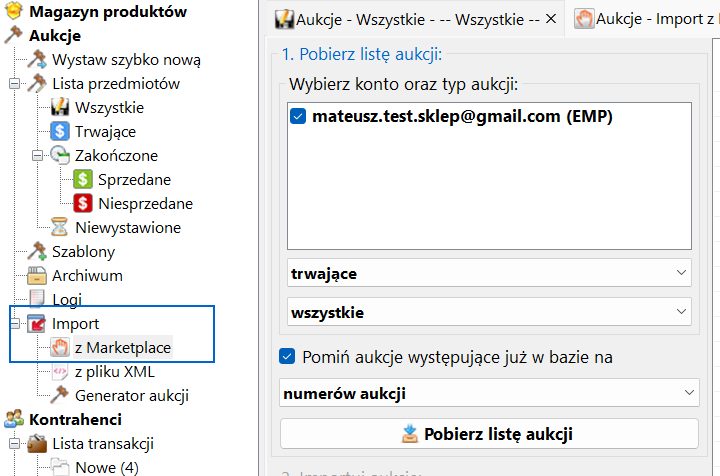Select the Wystaw szybko nową hammer icon
This screenshot has width=720, height=476.
tap(37, 60)
